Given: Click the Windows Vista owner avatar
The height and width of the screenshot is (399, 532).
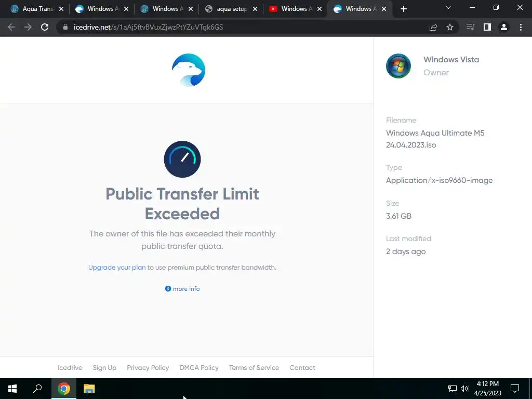Looking at the screenshot, I should point(398,66).
